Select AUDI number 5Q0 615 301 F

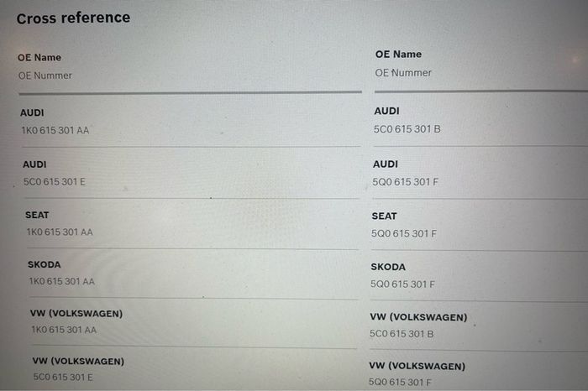405,182
